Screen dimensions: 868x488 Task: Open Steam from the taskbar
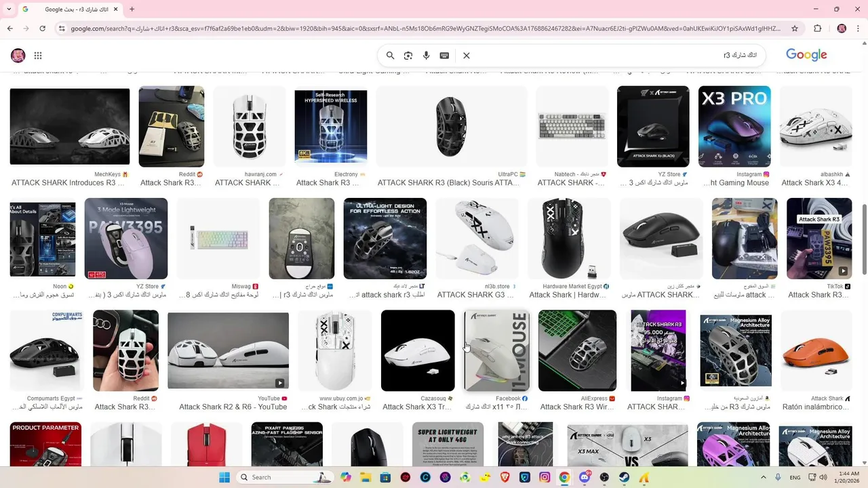click(x=624, y=477)
